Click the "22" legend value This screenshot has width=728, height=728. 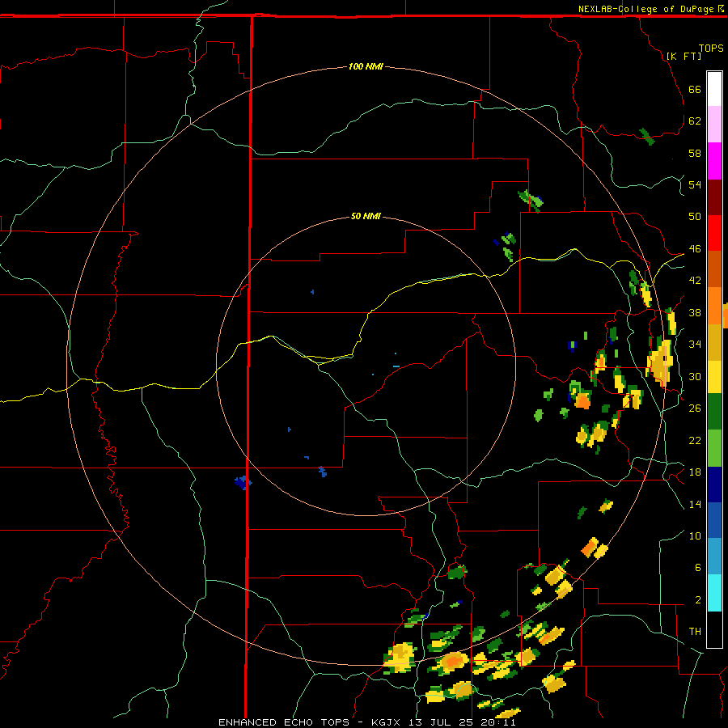point(695,441)
